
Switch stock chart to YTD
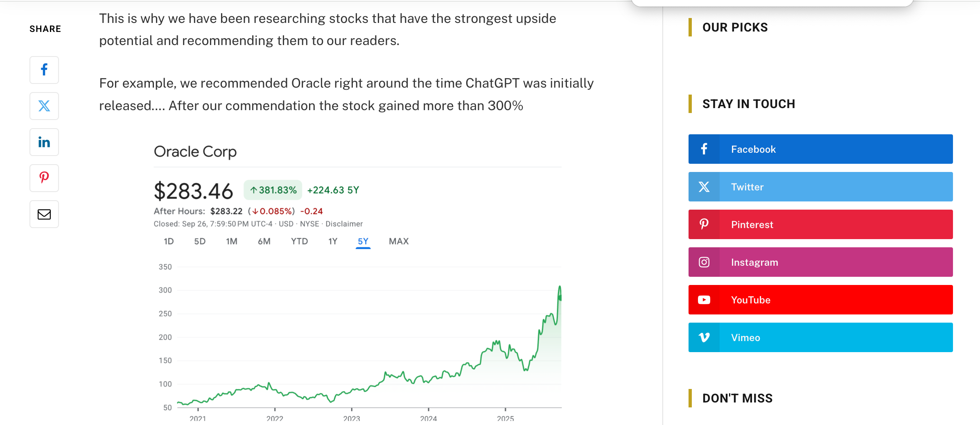[299, 242]
